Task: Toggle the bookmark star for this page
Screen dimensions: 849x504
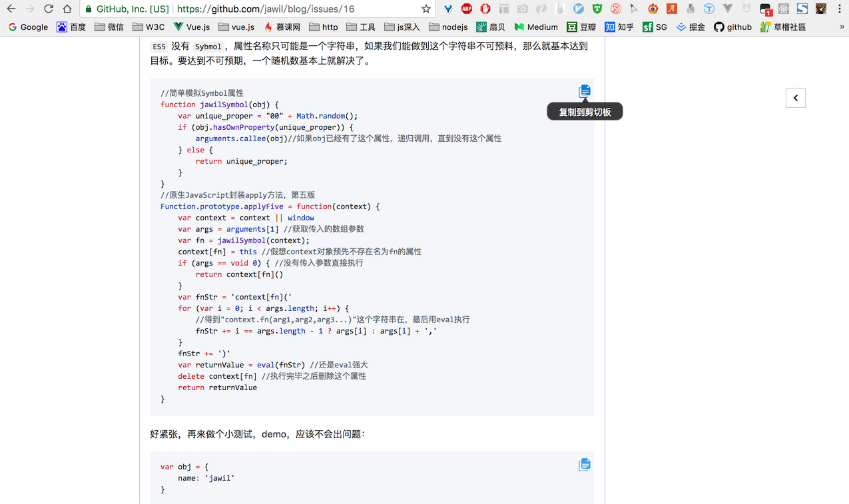Action: click(425, 9)
